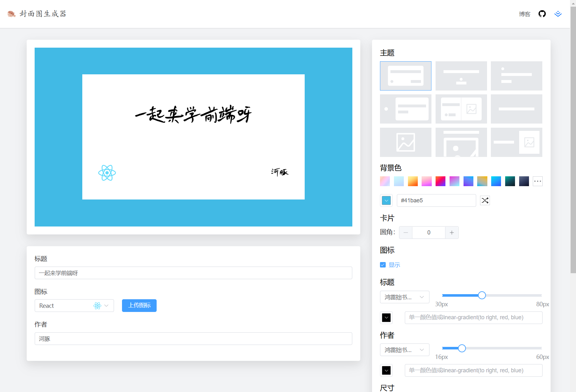The image size is (576, 392).
Task: Select the centered title theme thumbnail in top row
Action: click(x=461, y=76)
